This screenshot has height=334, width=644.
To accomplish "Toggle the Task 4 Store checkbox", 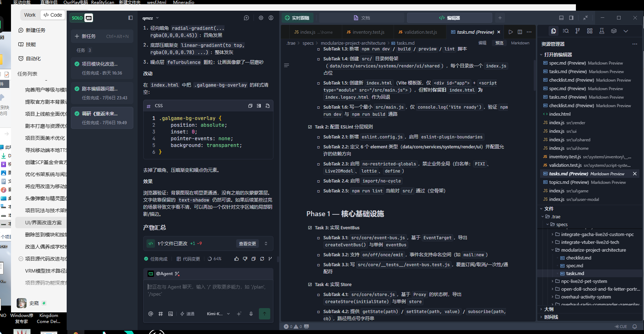I will click(x=310, y=284).
